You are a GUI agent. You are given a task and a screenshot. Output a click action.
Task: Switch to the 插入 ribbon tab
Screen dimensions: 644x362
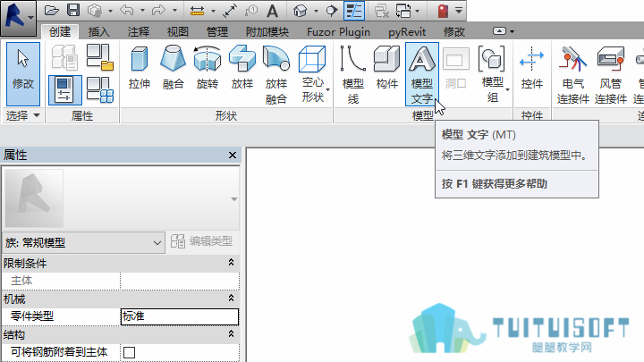[x=99, y=31]
